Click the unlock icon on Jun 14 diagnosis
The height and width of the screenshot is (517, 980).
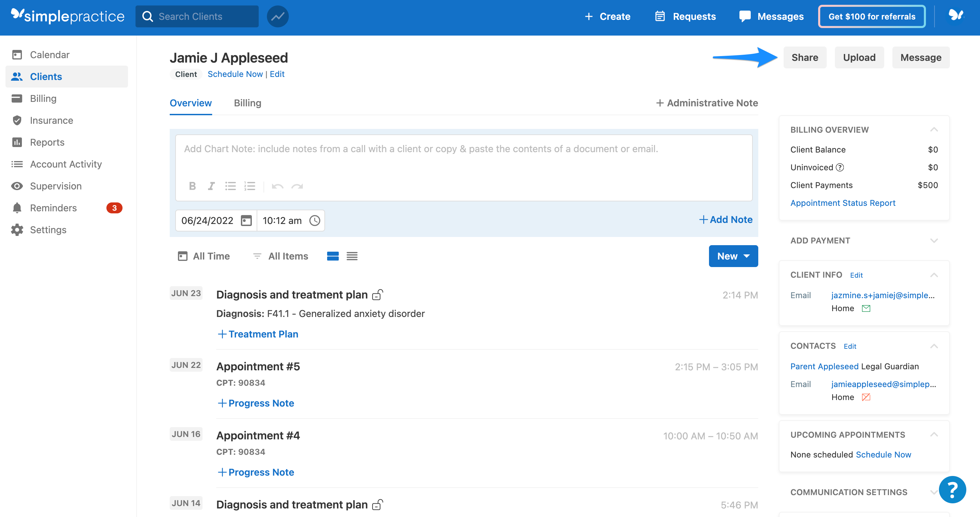click(x=377, y=504)
